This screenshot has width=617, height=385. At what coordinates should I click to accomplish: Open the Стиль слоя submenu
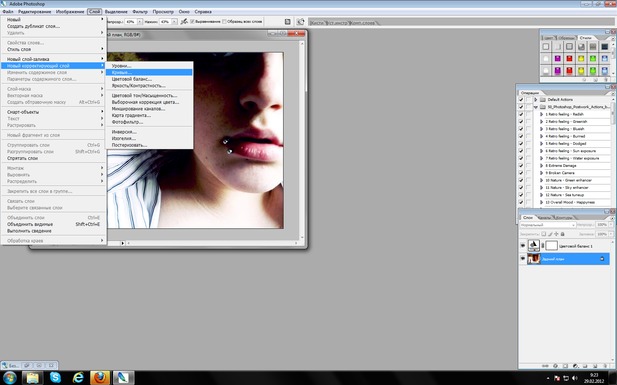[x=54, y=49]
